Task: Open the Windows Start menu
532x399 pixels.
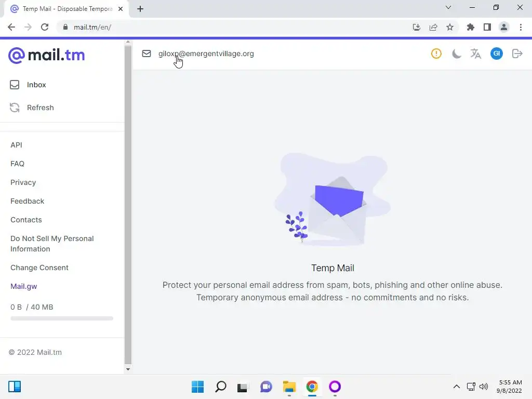Action: pos(198,387)
